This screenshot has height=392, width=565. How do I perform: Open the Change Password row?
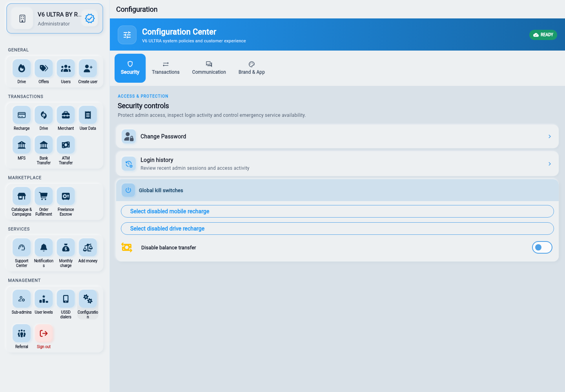click(x=337, y=136)
